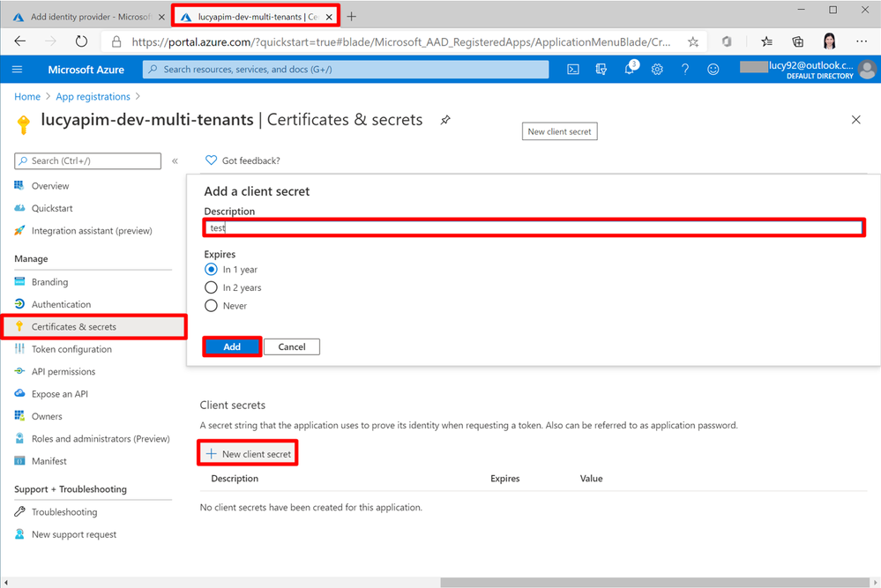Click the Value column header
881x588 pixels.
click(591, 479)
